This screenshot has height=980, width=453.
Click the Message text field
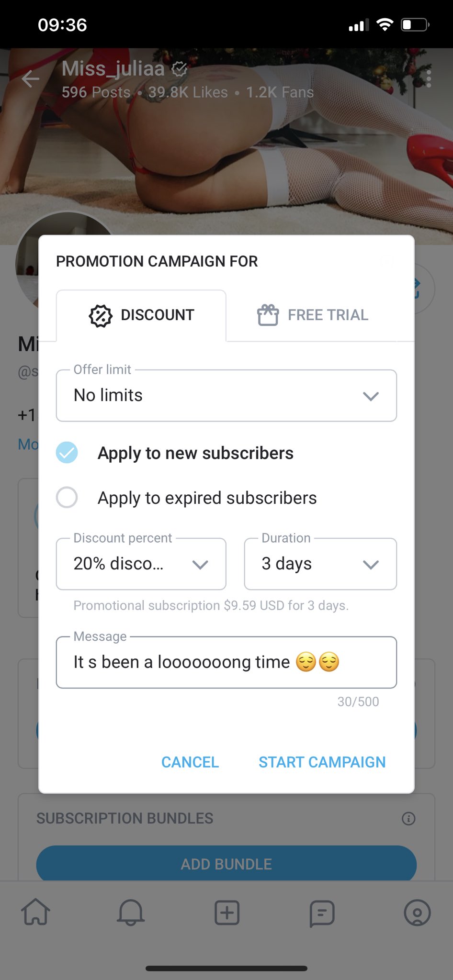[x=226, y=663]
